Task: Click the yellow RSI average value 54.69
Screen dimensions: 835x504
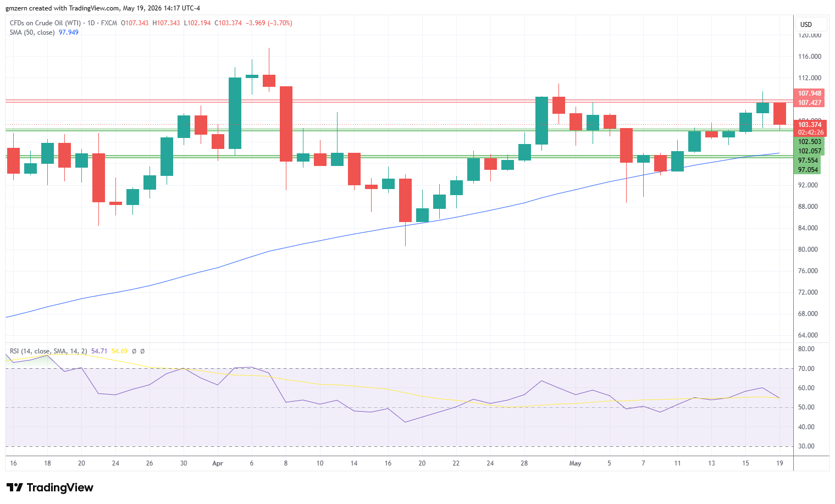Action: 119,351
